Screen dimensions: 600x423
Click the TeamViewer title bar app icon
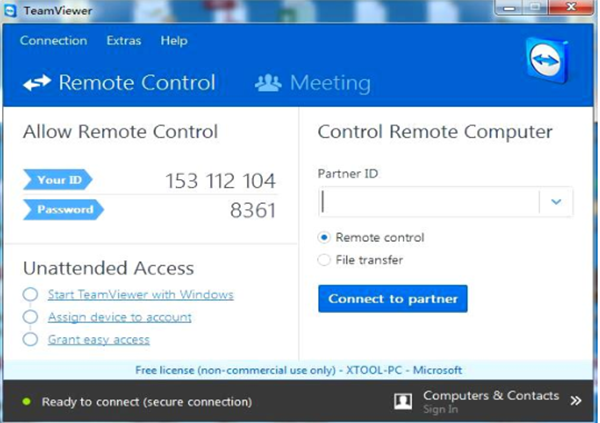point(10,10)
